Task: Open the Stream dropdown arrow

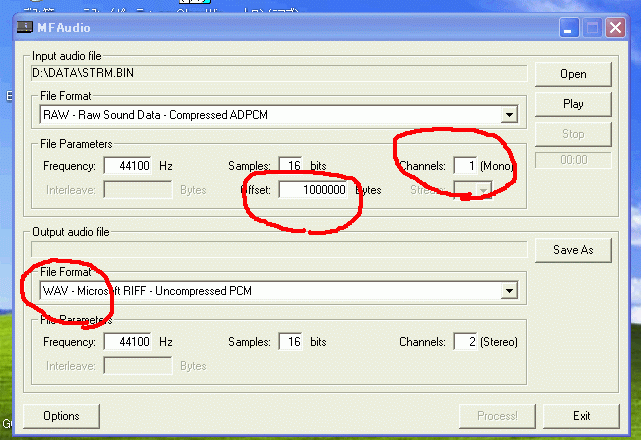Action: 485,190
